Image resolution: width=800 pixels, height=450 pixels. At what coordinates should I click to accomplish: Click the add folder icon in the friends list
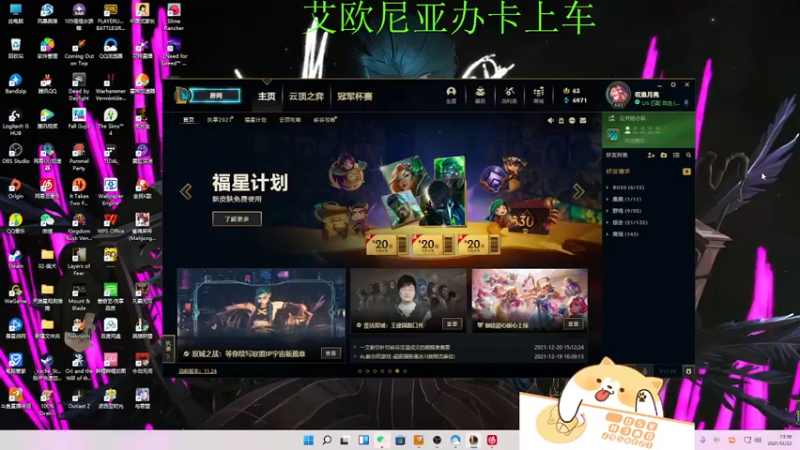pyautogui.click(x=664, y=155)
